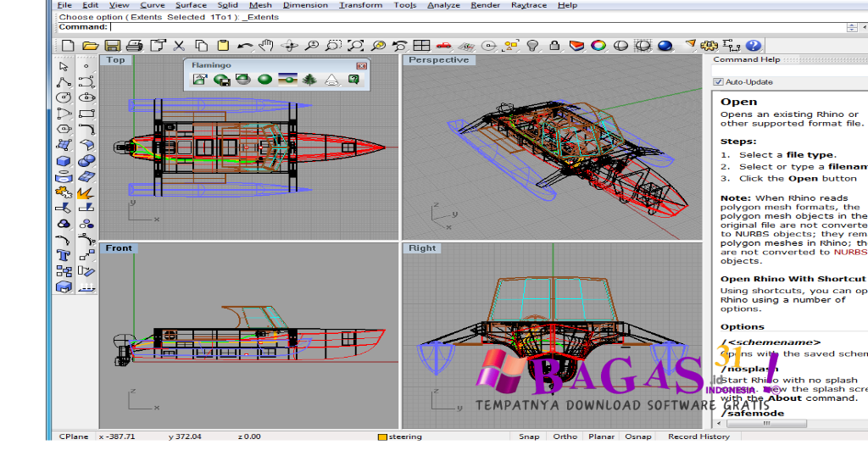The image size is (868, 456).
Task: Click the Cut scissors icon
Action: 179,46
